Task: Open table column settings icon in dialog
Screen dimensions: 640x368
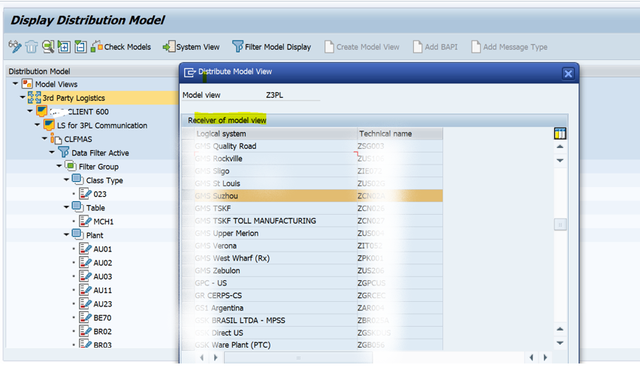Action: [x=560, y=133]
